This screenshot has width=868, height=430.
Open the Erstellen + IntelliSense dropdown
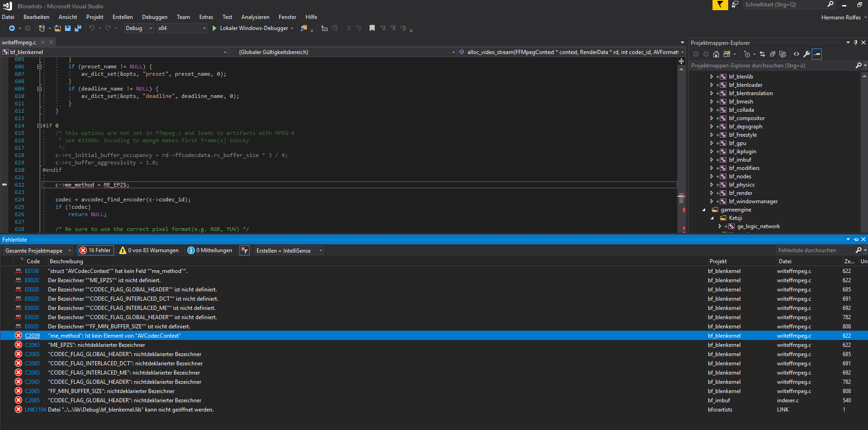tap(289, 251)
